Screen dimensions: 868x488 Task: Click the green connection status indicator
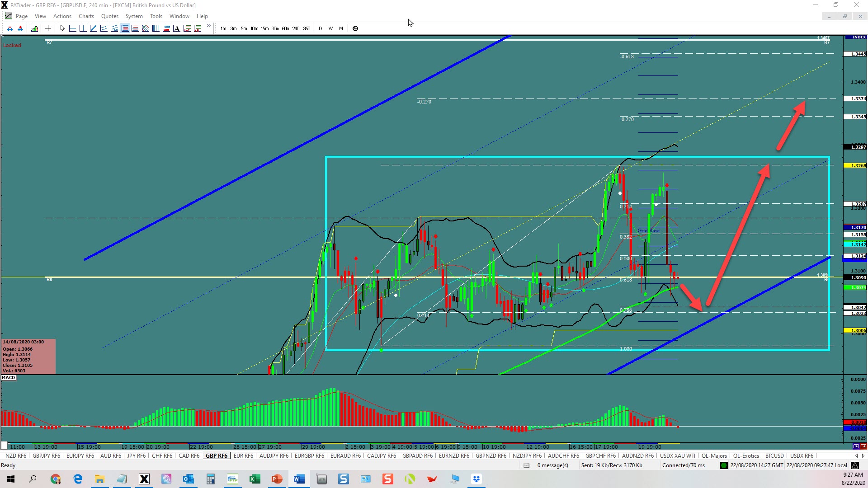724,465
